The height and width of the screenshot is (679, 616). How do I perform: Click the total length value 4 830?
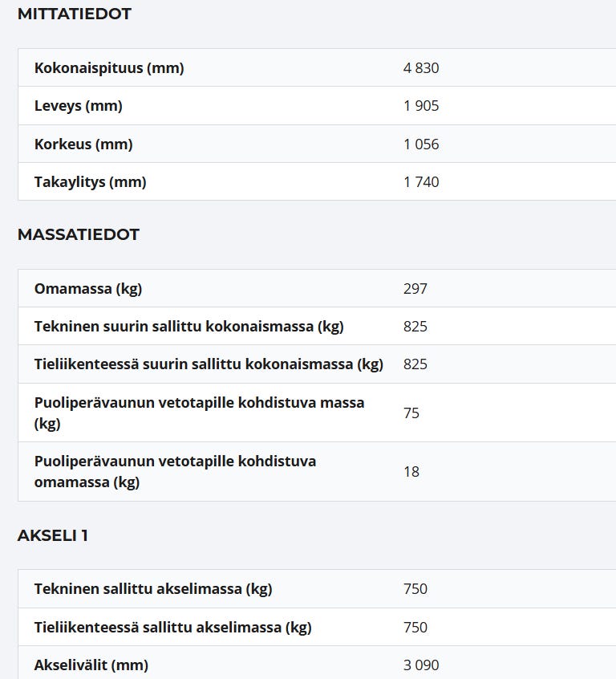(421, 68)
